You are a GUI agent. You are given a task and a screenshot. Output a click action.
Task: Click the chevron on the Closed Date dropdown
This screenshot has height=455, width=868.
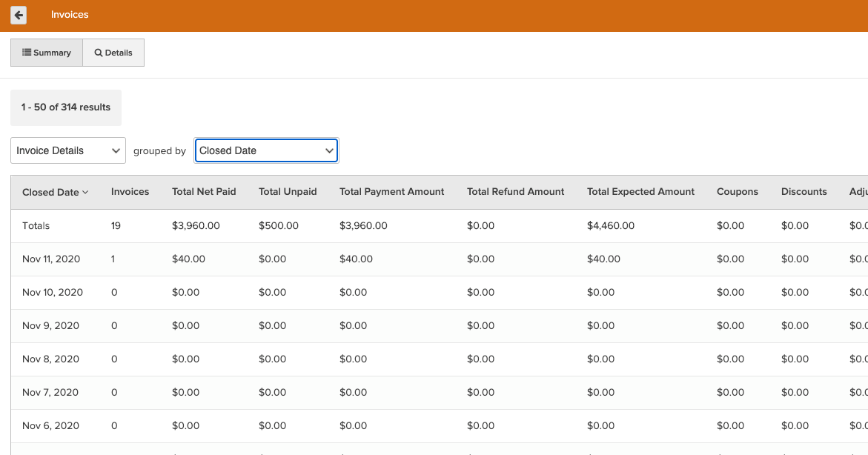[329, 150]
